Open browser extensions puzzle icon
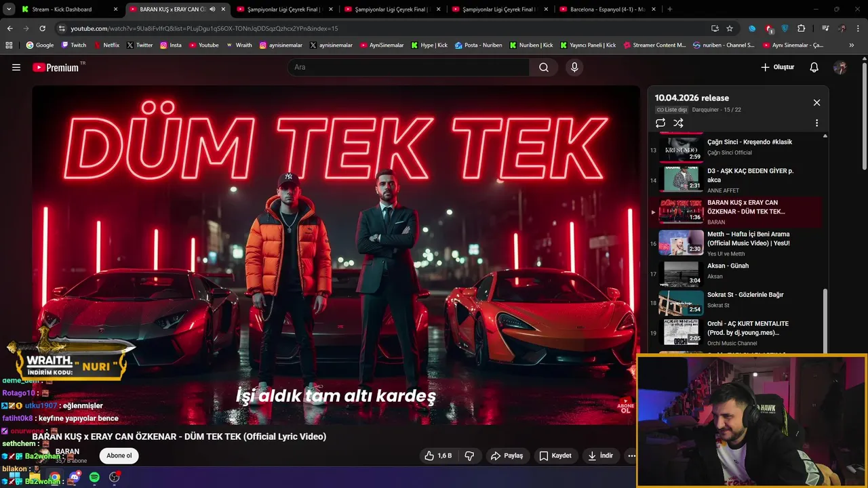This screenshot has width=868, height=488. pyautogui.click(x=802, y=28)
